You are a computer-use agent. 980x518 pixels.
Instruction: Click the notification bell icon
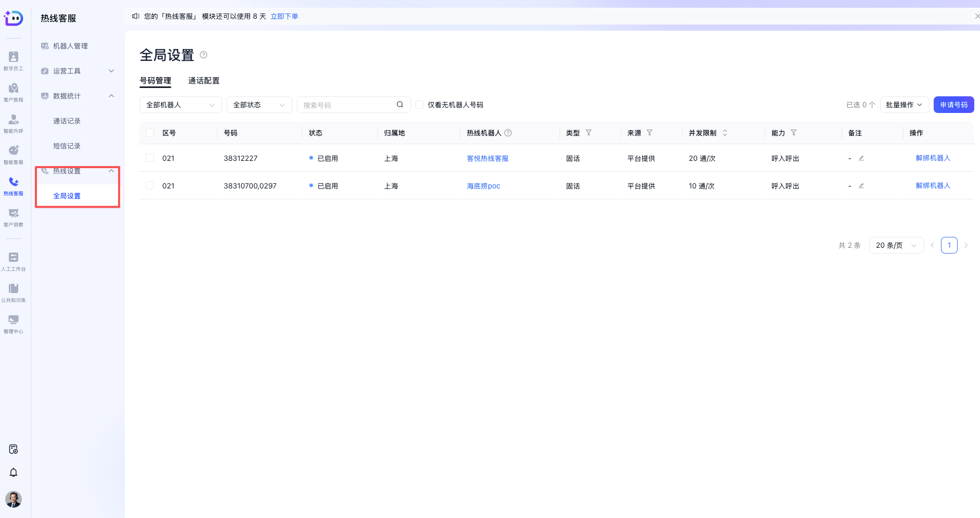point(14,472)
